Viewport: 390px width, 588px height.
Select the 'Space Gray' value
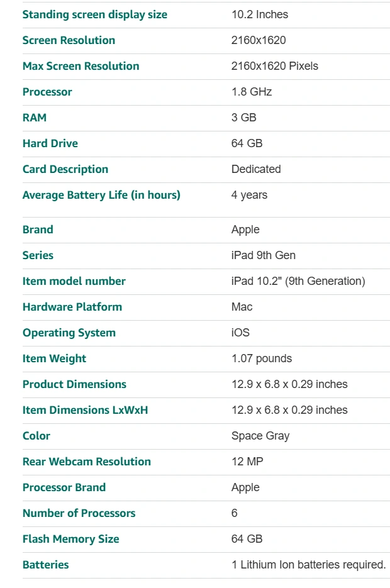point(260,436)
